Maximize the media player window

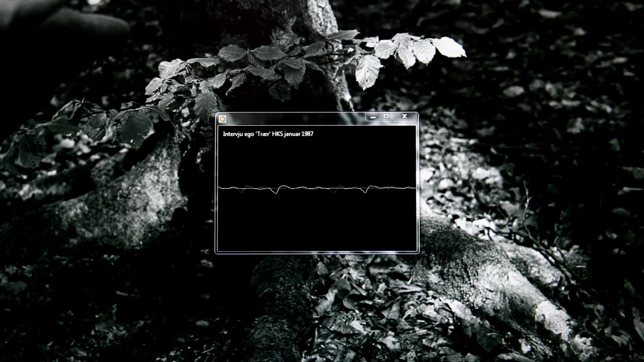click(x=386, y=116)
